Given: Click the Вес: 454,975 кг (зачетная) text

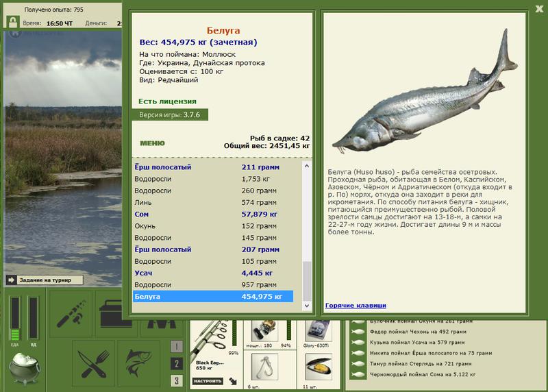Looking at the screenshot, I should click(198, 42).
